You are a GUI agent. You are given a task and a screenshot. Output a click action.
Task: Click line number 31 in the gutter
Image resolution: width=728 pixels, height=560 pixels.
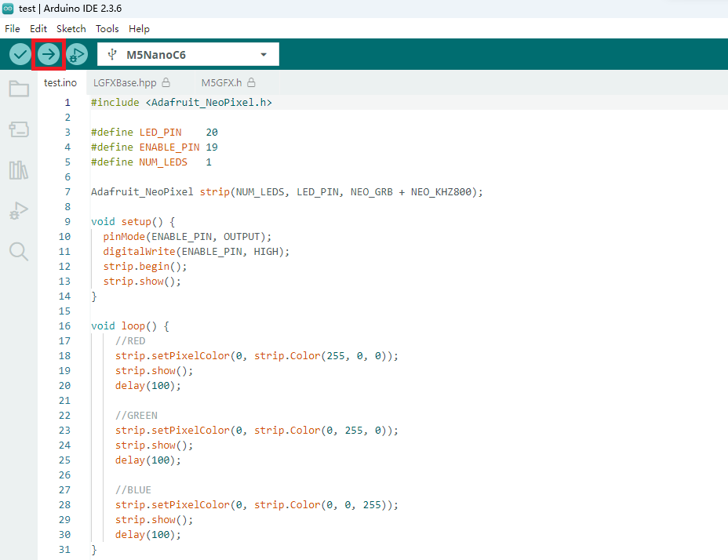click(64, 550)
